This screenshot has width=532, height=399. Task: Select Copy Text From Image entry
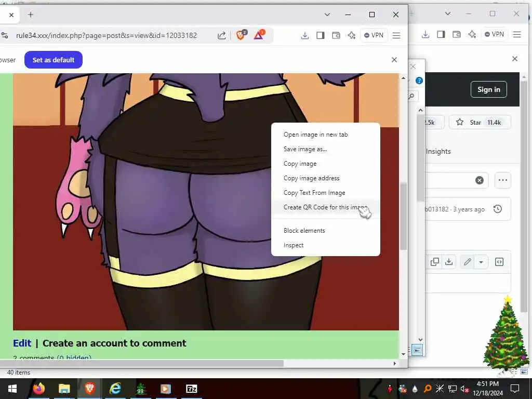pyautogui.click(x=314, y=193)
